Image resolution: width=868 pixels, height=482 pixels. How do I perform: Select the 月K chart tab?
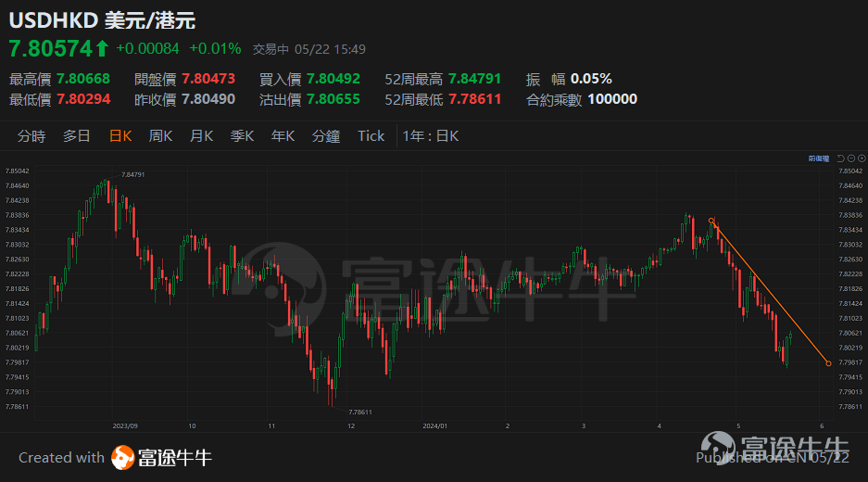tap(202, 135)
